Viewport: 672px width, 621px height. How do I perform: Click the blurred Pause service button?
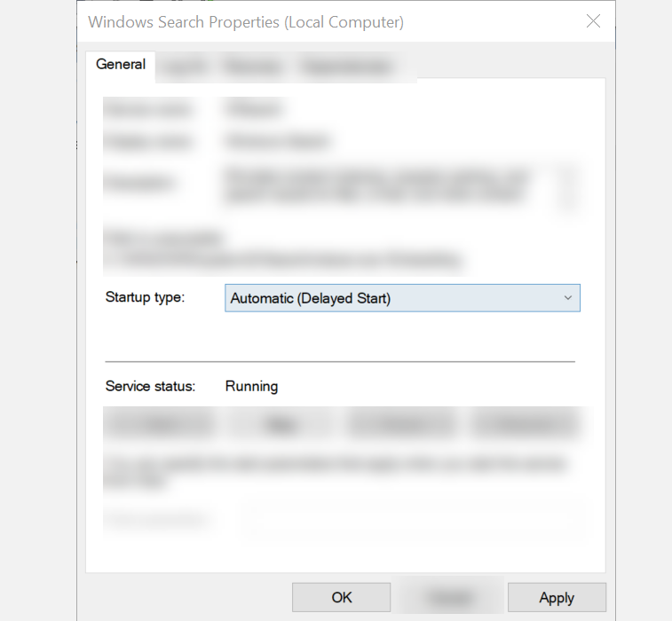[x=402, y=425]
